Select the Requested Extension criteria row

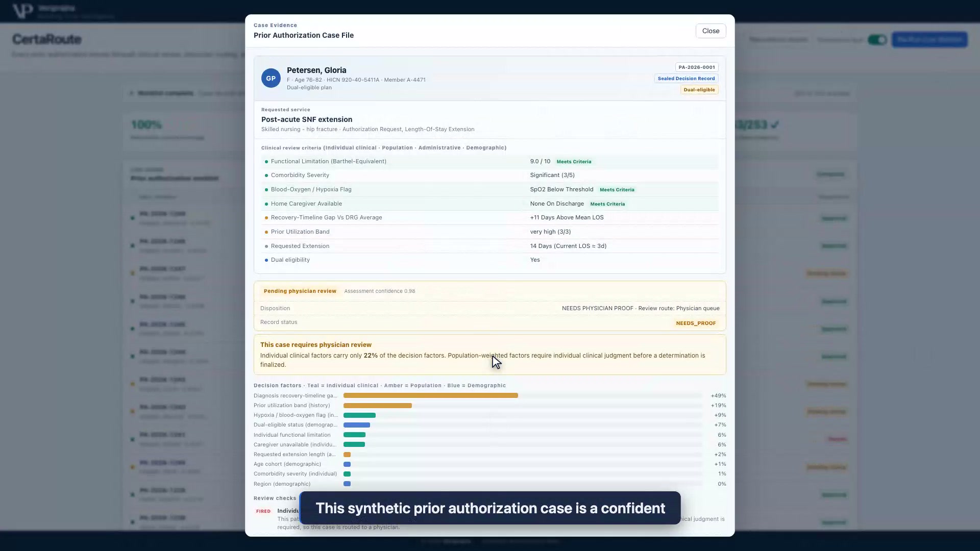pyautogui.click(x=490, y=246)
